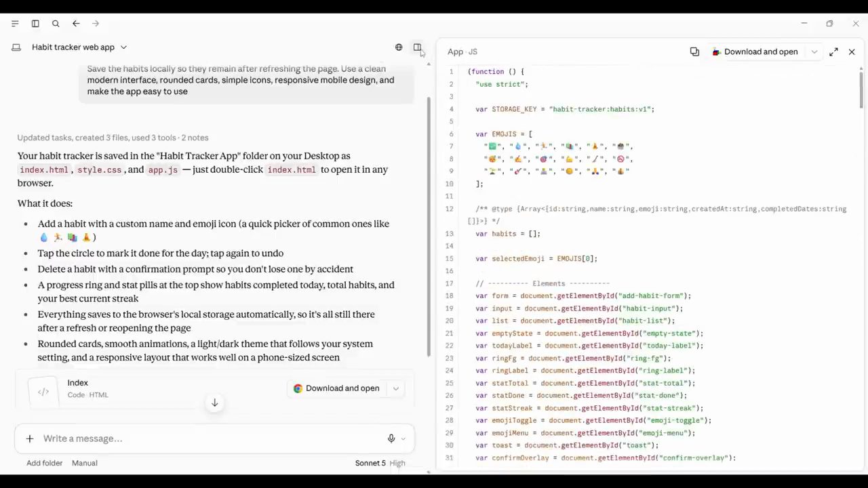868x488 pixels.
Task: Click the 'var habits = [];' code line
Action: pyautogui.click(x=508, y=234)
